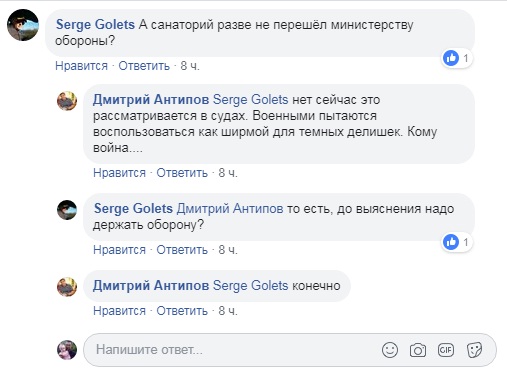Open mentioned Дмитрий Антипов in Serge's reply

[230, 209]
